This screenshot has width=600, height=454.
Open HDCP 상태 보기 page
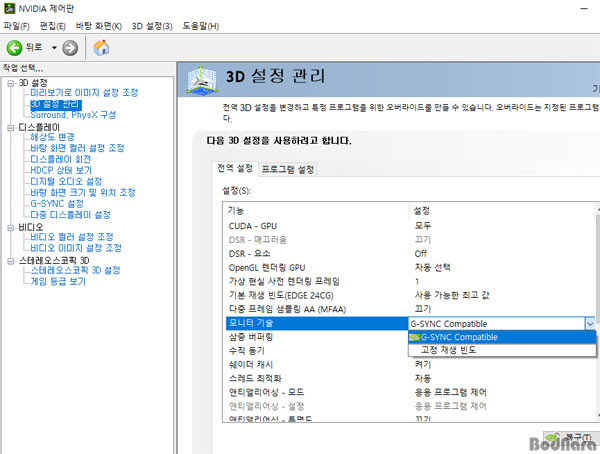point(61,170)
